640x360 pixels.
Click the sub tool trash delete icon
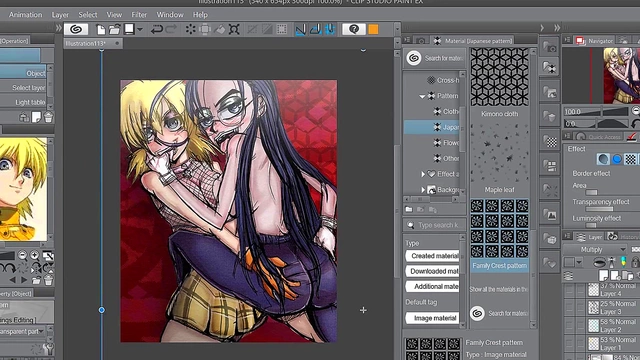point(48,118)
